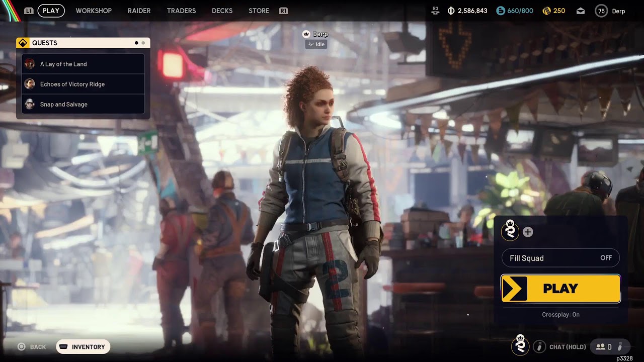Viewport: 644px width, 362px height.
Task: Open the quest Snap and Salvage
Action: point(84,104)
